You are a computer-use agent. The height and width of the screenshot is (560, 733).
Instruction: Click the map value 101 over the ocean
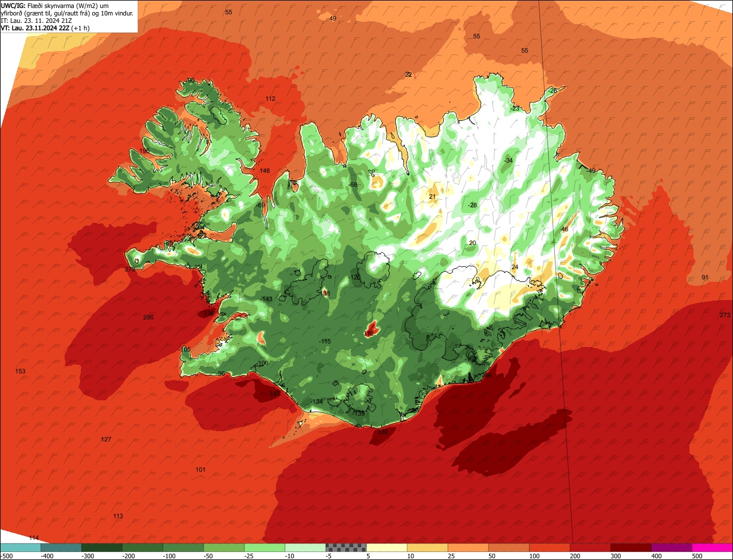click(x=200, y=470)
